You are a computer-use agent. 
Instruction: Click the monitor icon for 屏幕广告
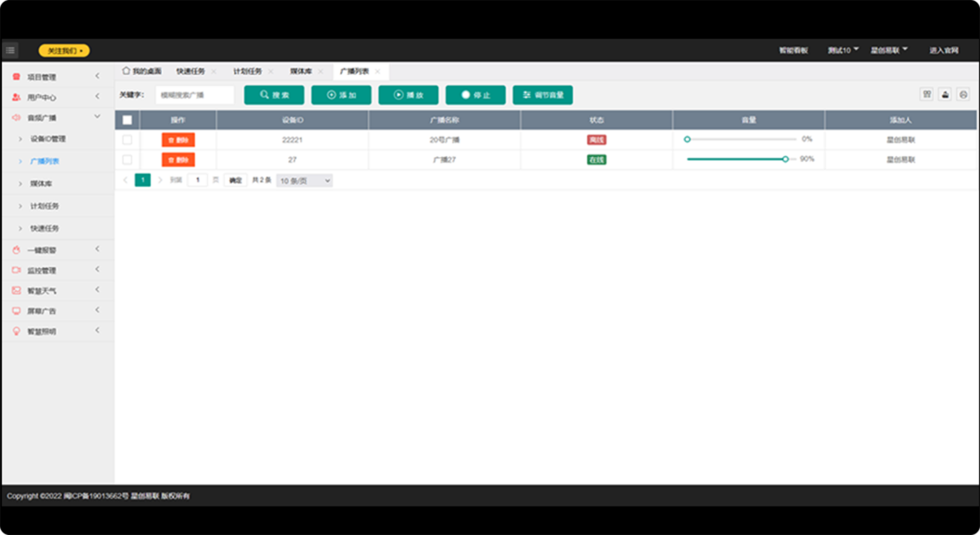coord(17,310)
